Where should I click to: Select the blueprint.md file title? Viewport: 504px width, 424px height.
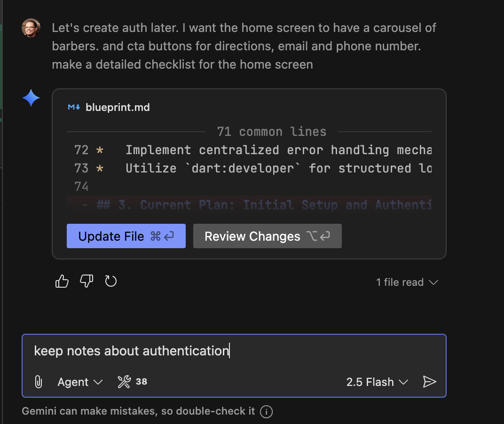(118, 107)
